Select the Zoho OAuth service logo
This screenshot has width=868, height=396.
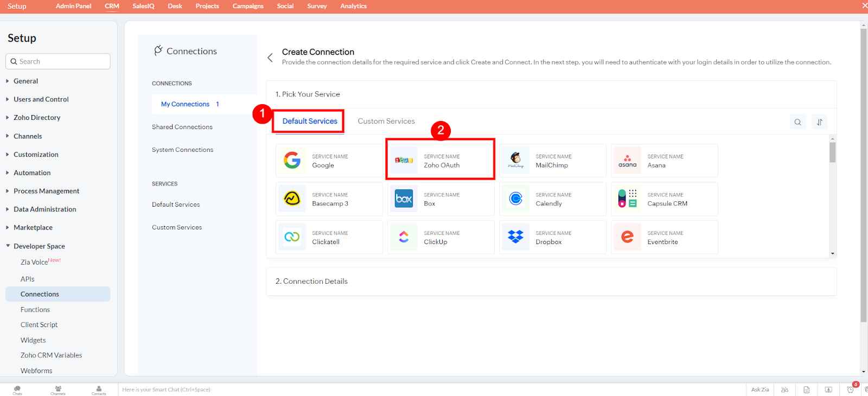[x=404, y=161]
